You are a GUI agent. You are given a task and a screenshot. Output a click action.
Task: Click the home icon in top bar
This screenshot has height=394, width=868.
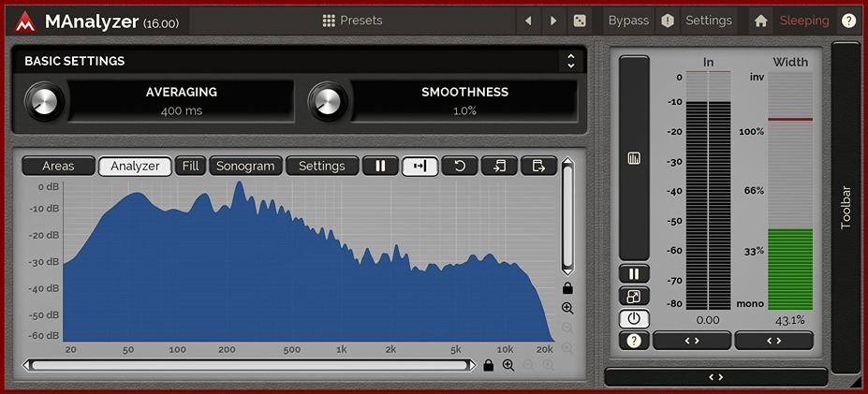(761, 21)
